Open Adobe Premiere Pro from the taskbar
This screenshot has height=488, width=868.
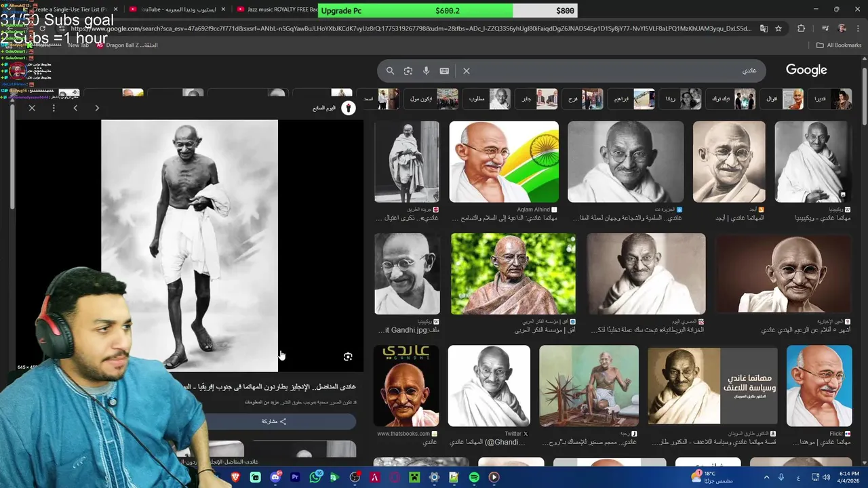click(295, 477)
